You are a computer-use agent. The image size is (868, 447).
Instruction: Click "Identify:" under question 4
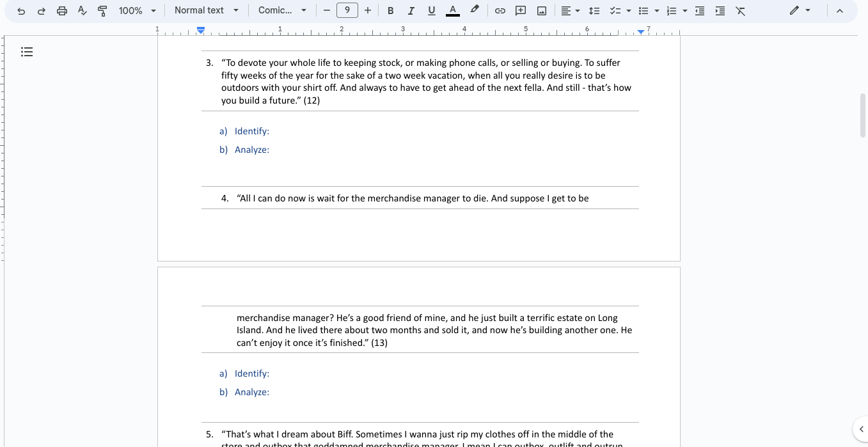252,373
